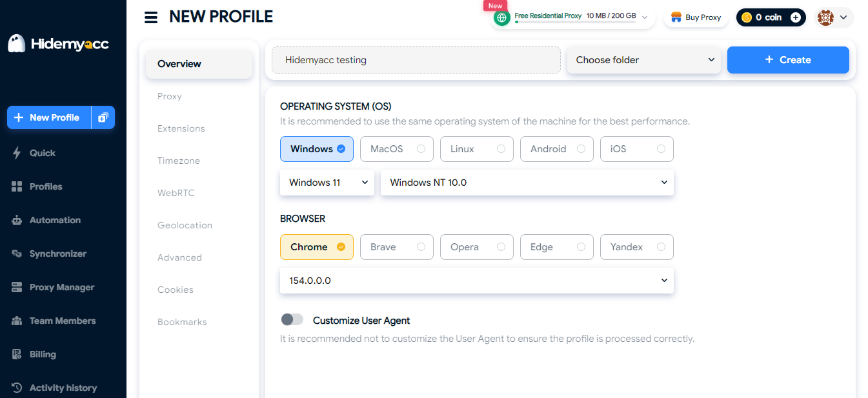Expand the Free Residential Proxy chevron
This screenshot has width=868, height=398.
tap(645, 17)
